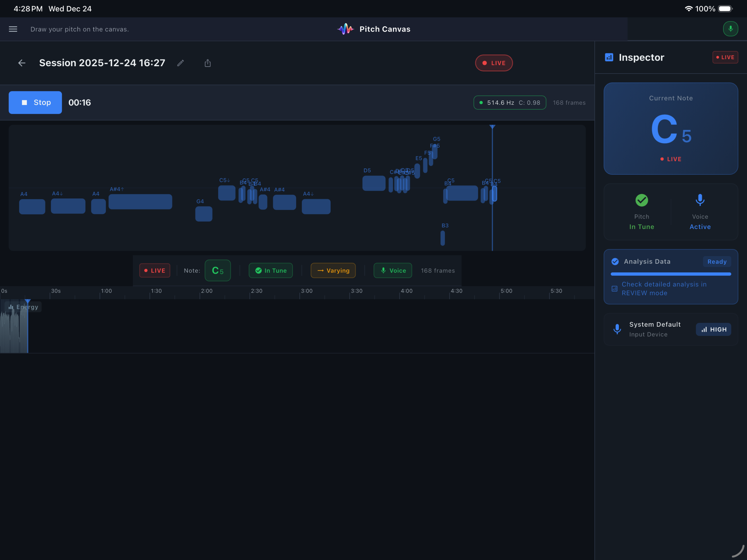Rename session with the pencil icon
Screen dimensions: 747x560
click(181, 63)
